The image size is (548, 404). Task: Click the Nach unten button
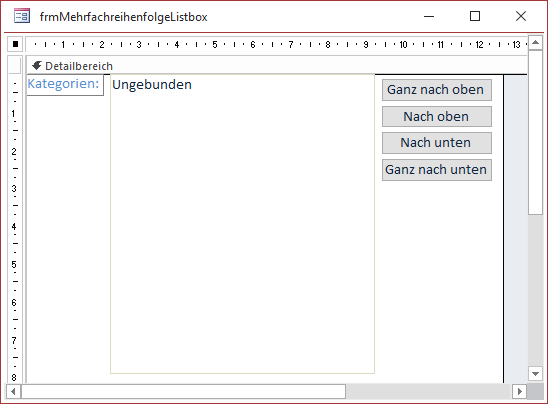(x=437, y=143)
